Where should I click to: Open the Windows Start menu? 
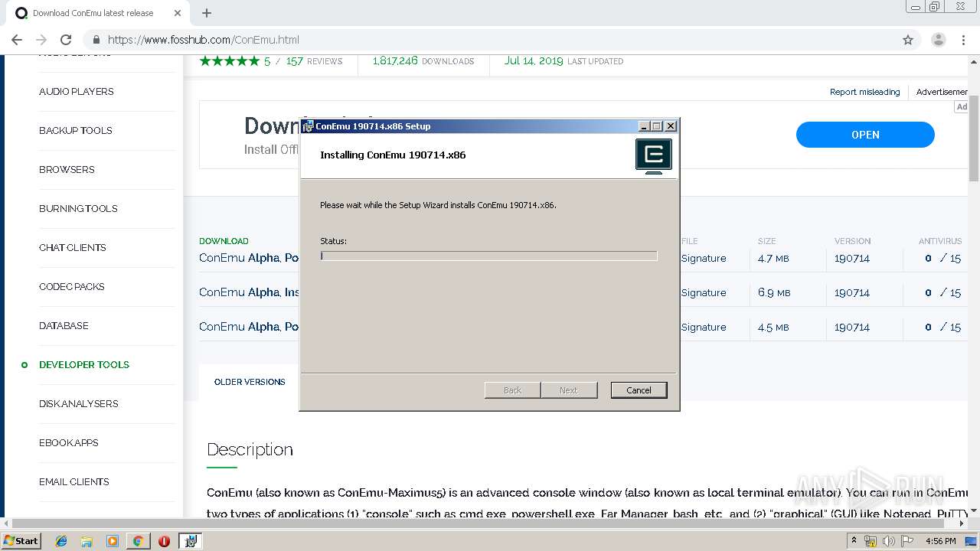coord(21,541)
